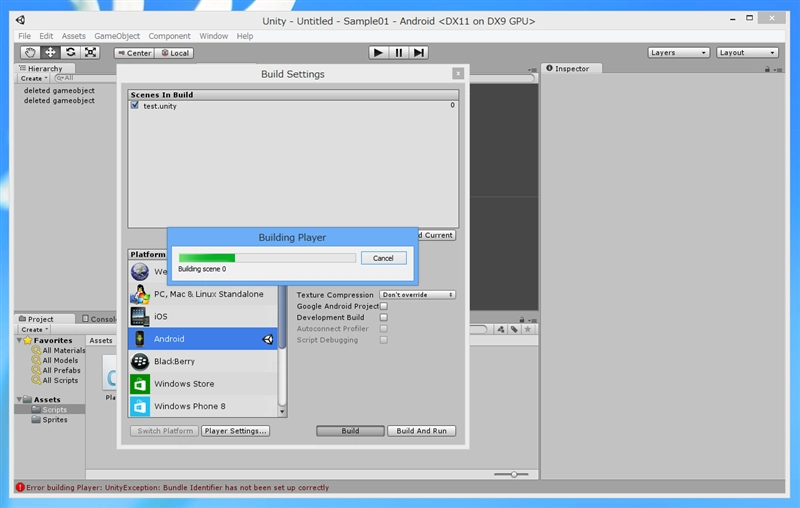This screenshot has height=508, width=800.
Task: Select the Move tool in toolbar
Action: point(50,52)
